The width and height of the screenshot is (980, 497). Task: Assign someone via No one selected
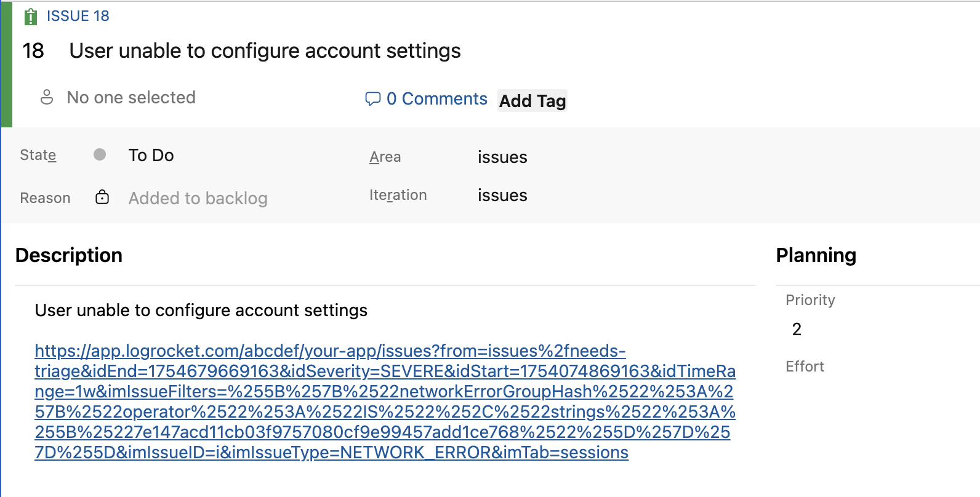pos(131,97)
